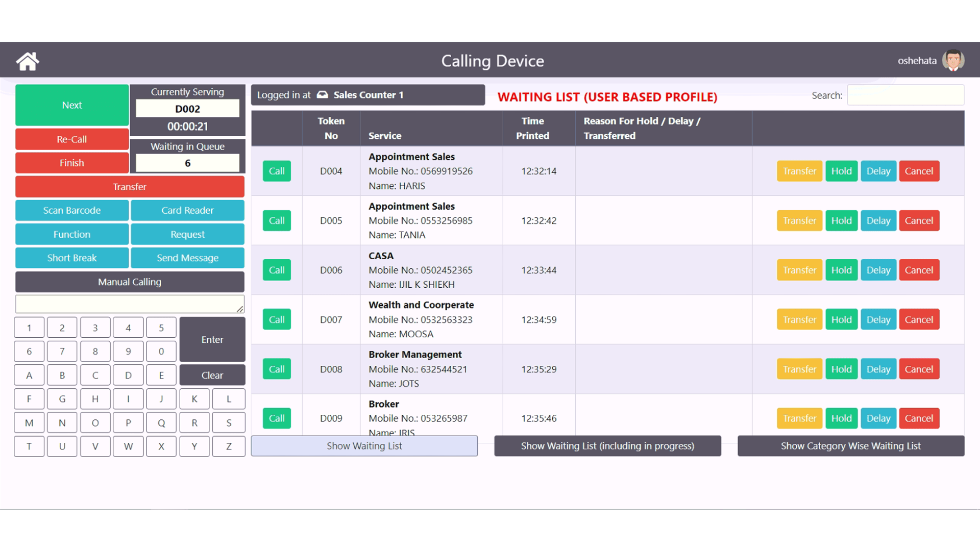Click the green Next button
Image resolution: width=980 pixels, height=551 pixels.
[x=72, y=105]
